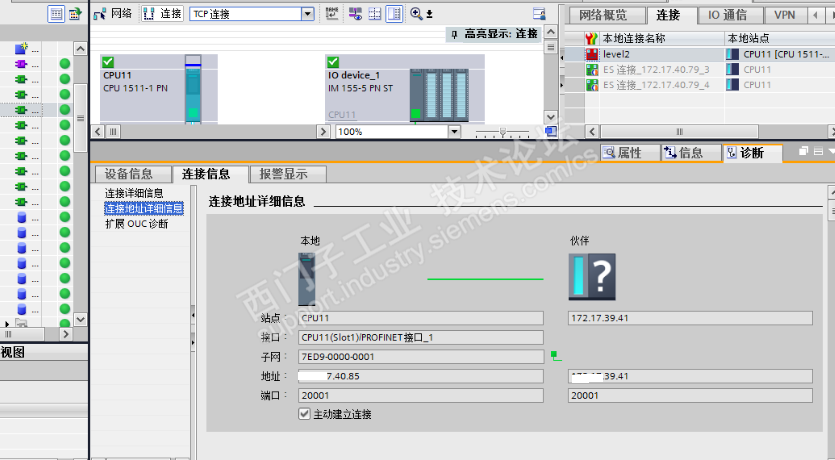This screenshot has height=460, width=835.
Task: Select the IM 155-5 PN ST module image
Action: pos(439,95)
